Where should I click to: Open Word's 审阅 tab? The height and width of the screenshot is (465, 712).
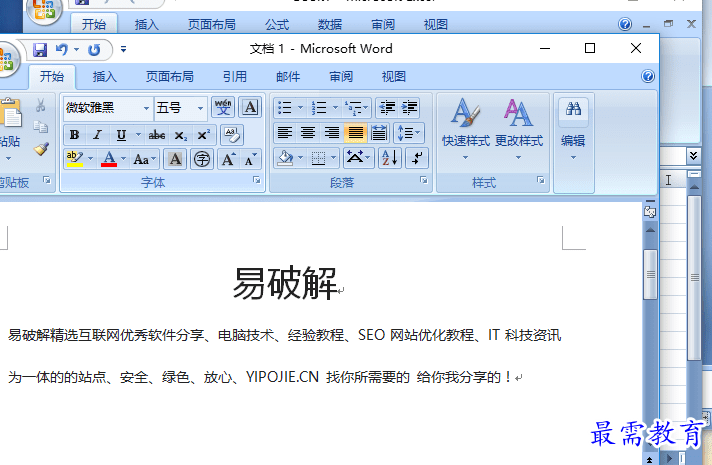[341, 77]
